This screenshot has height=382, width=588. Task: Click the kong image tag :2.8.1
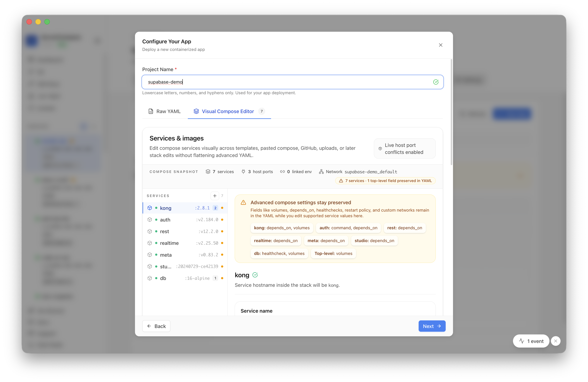pos(202,208)
